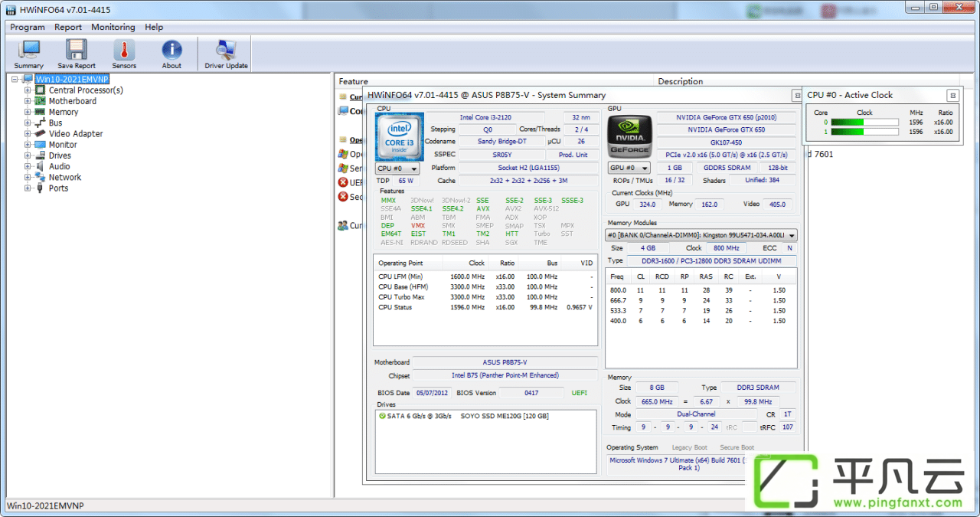Select the Video Adapter card icon
This screenshot has height=517, width=980.
pos(40,133)
